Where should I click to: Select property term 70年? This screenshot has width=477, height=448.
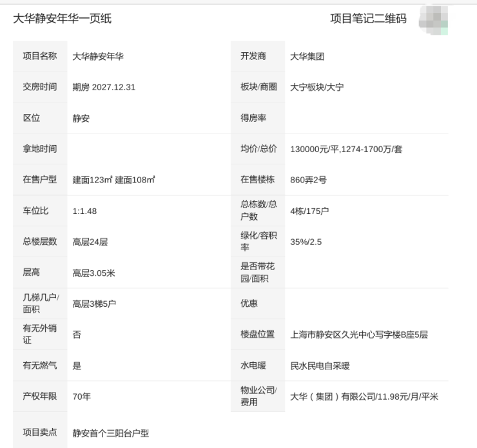(81, 396)
